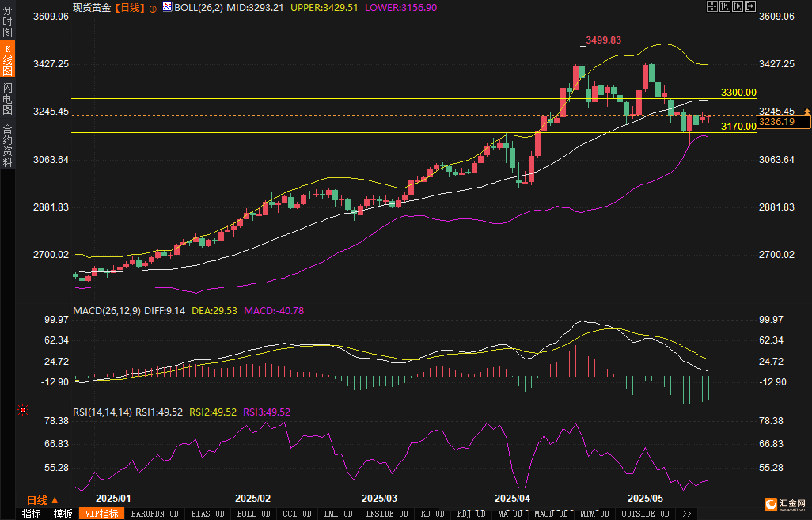Open the 分时图 view in the sidebar
Viewport: 812px width, 520px height.
click(x=8, y=21)
